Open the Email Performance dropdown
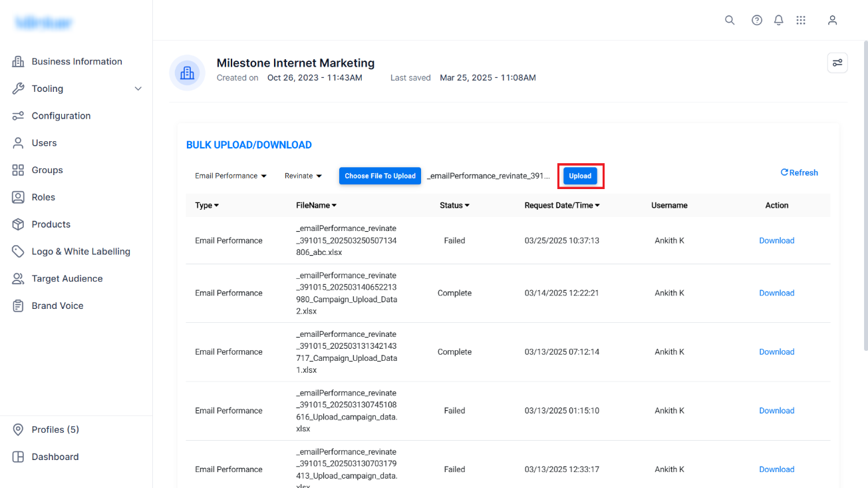The width and height of the screenshot is (868, 488). pos(231,176)
